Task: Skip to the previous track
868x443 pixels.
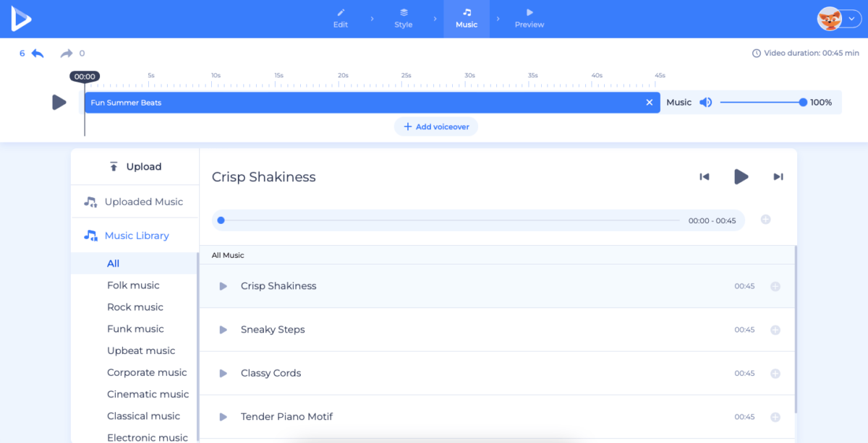Action: (704, 177)
